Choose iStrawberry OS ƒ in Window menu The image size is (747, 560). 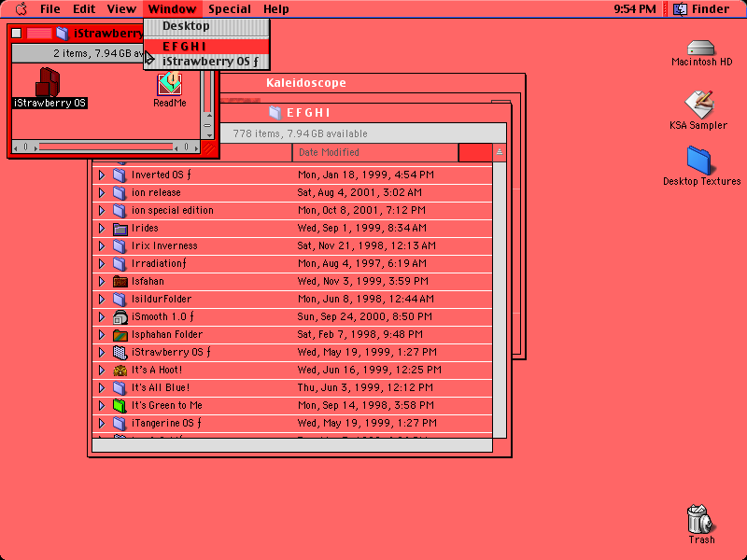coord(206,62)
